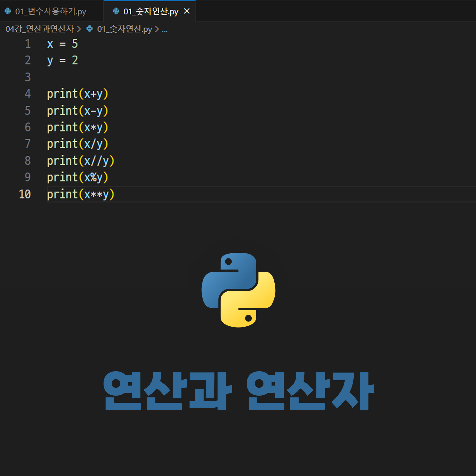Click the print(x/y) code line
This screenshot has height=476, width=476.
[x=78, y=144]
